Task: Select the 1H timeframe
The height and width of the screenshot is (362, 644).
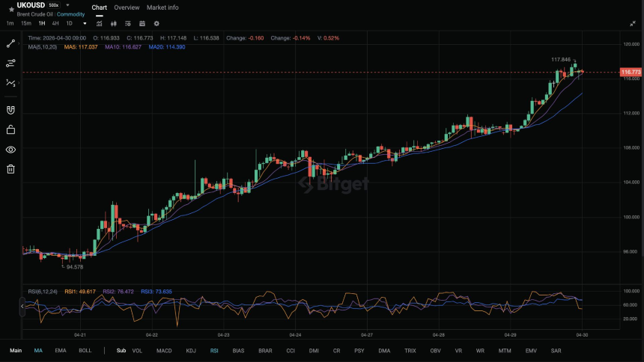Action: (41, 23)
